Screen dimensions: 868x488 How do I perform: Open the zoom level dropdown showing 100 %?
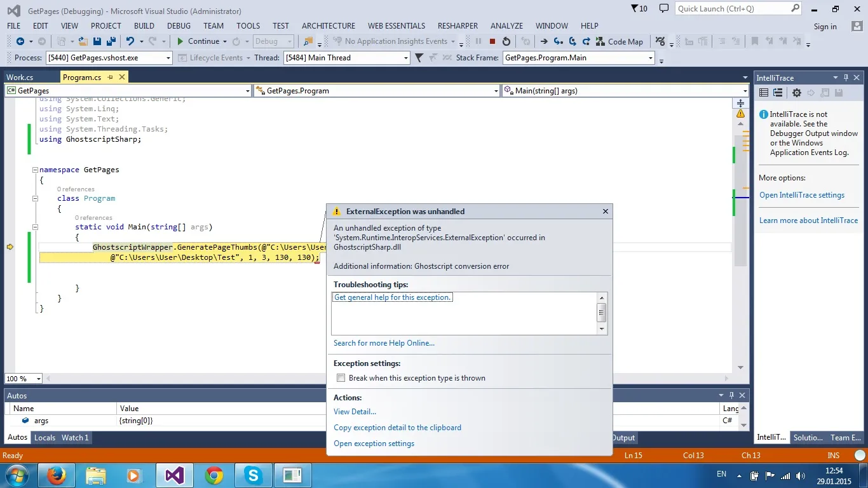[38, 379]
